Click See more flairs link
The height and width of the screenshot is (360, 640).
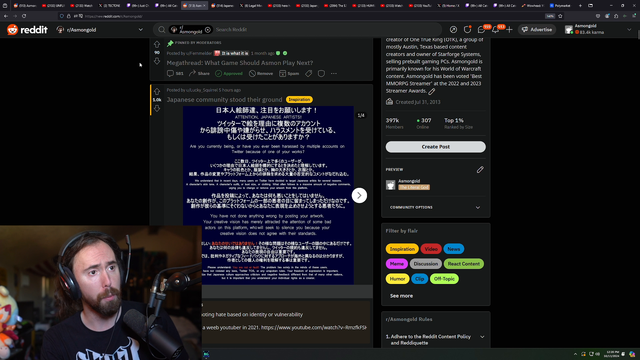(401, 296)
